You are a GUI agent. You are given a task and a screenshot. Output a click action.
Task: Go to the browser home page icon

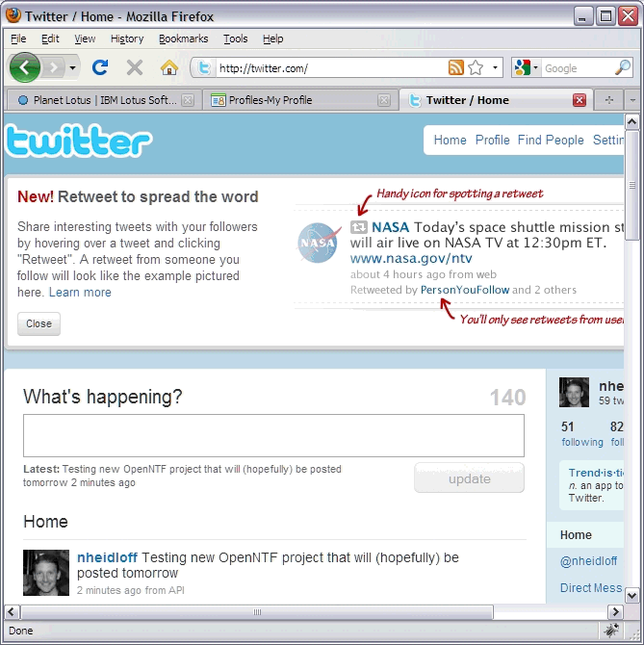[169, 67]
